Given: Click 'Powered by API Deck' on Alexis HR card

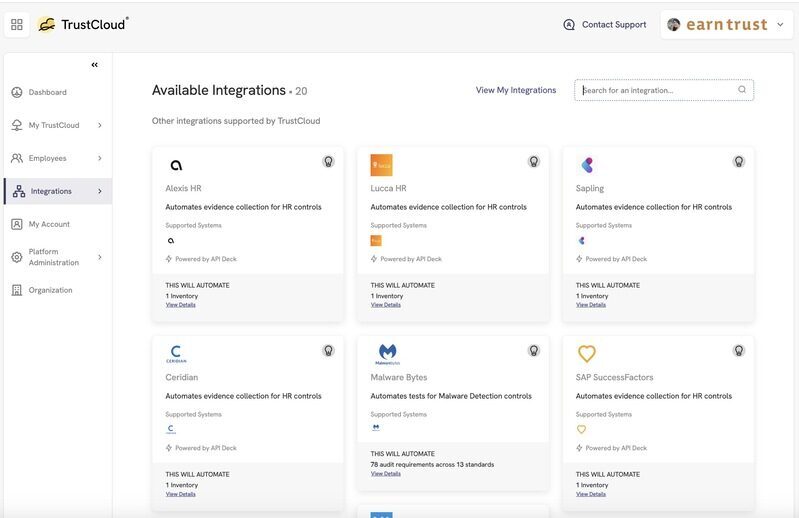Looking at the screenshot, I should pyautogui.click(x=206, y=259).
